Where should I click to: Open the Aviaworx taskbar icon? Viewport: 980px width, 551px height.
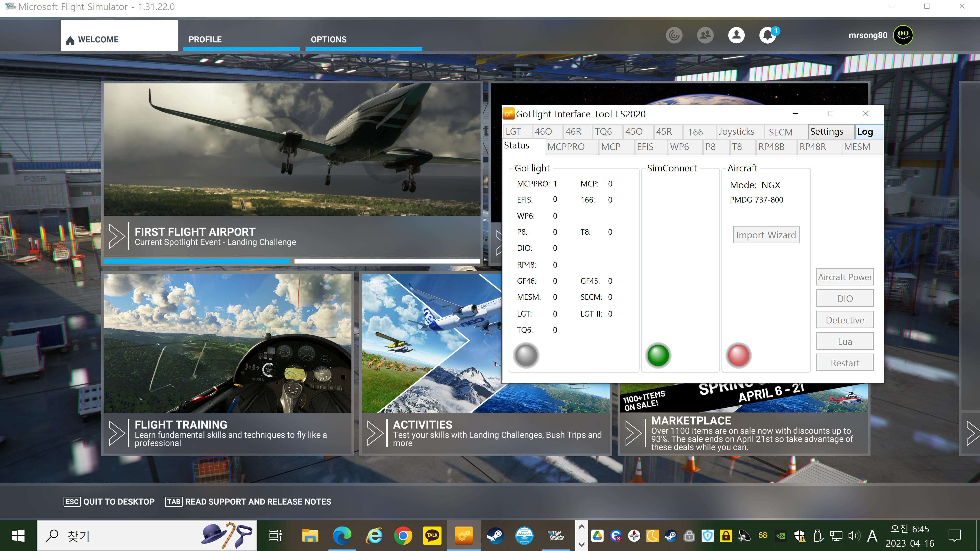[x=524, y=536]
